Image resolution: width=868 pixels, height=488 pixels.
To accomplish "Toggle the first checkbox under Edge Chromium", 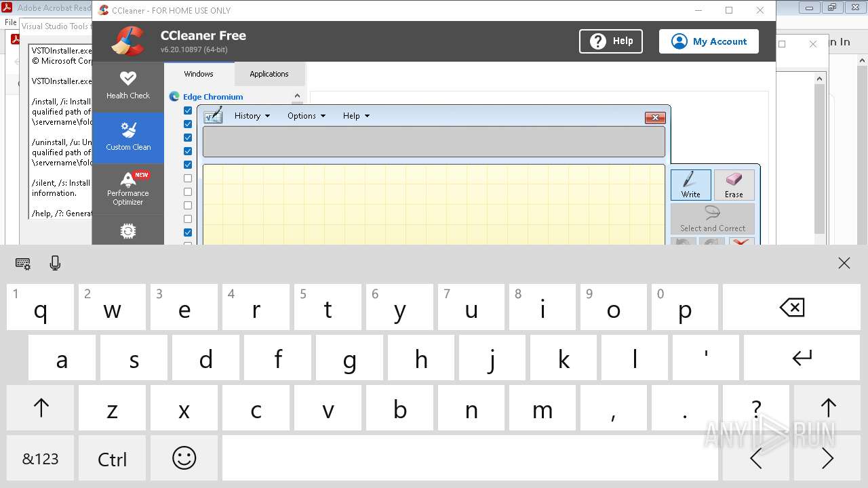I will (188, 110).
